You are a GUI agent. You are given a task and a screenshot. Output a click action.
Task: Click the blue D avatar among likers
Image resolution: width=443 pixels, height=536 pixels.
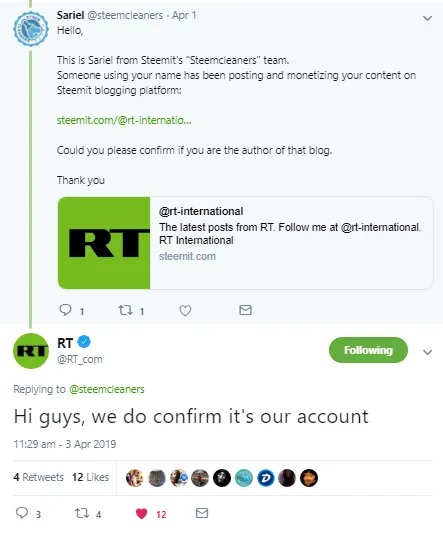[x=265, y=478]
